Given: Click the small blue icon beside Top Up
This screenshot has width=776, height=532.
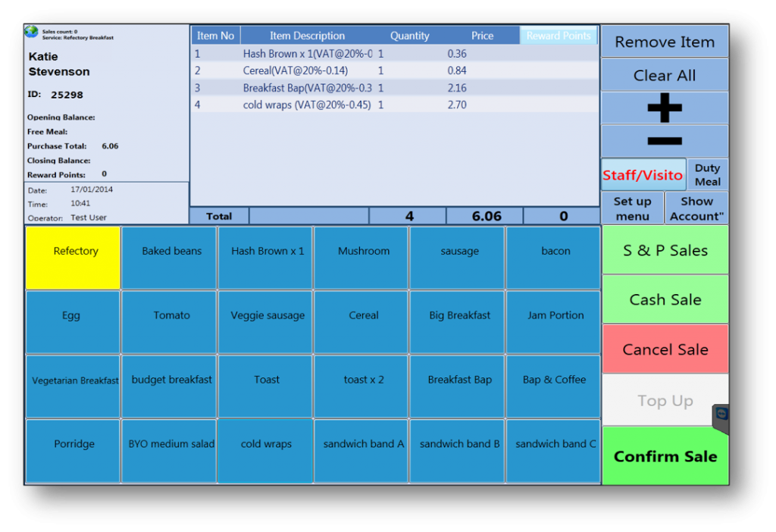Looking at the screenshot, I should [721, 415].
